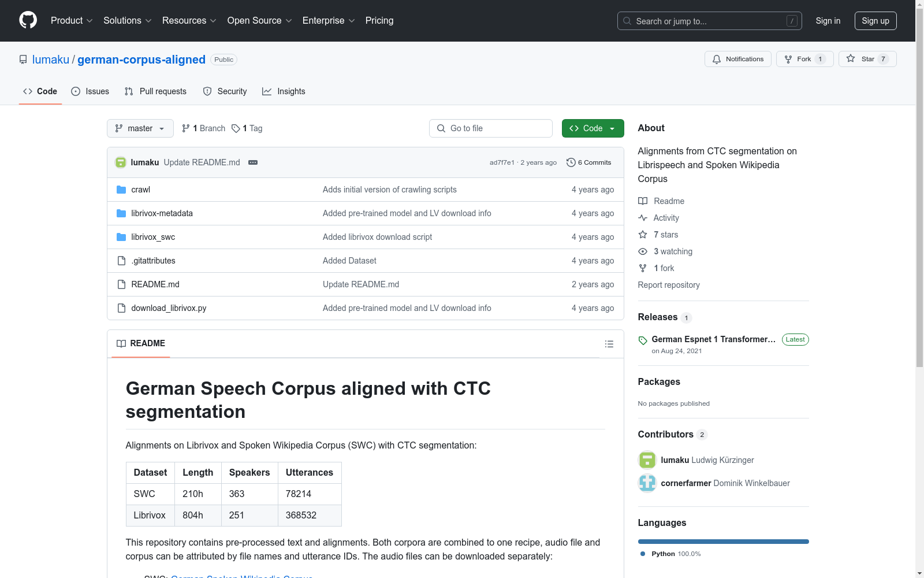The image size is (924, 578).
Task: Click the watching eye icon
Action: [643, 251]
